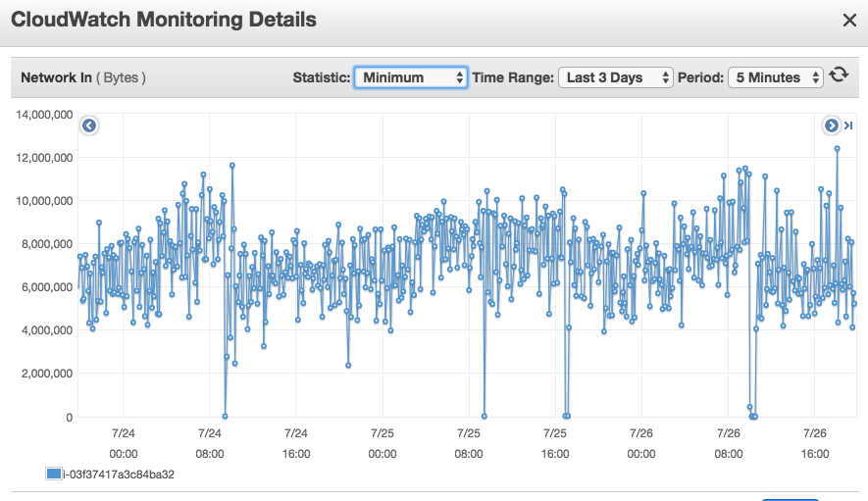868x501 pixels.
Task: Select legend label i-03f37417a3c84ba32
Action: point(119,475)
